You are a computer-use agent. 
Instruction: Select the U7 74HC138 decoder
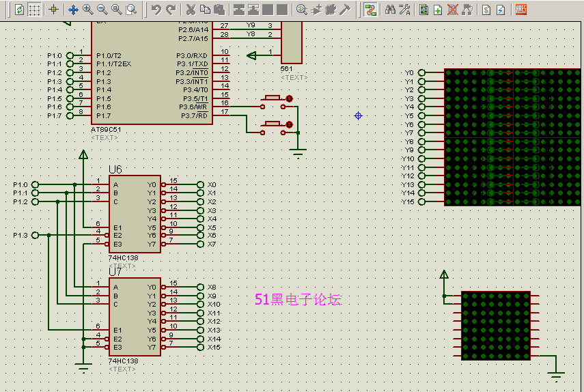pos(135,317)
